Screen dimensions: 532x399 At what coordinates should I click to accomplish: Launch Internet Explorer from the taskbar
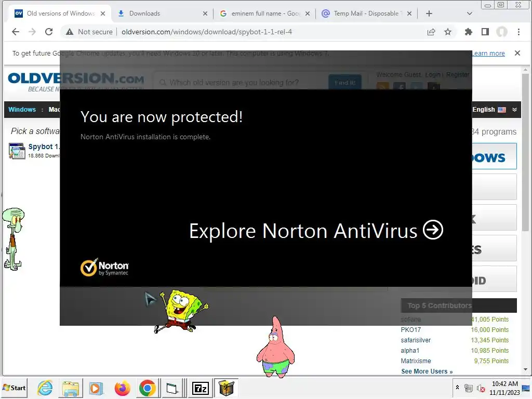click(x=45, y=388)
